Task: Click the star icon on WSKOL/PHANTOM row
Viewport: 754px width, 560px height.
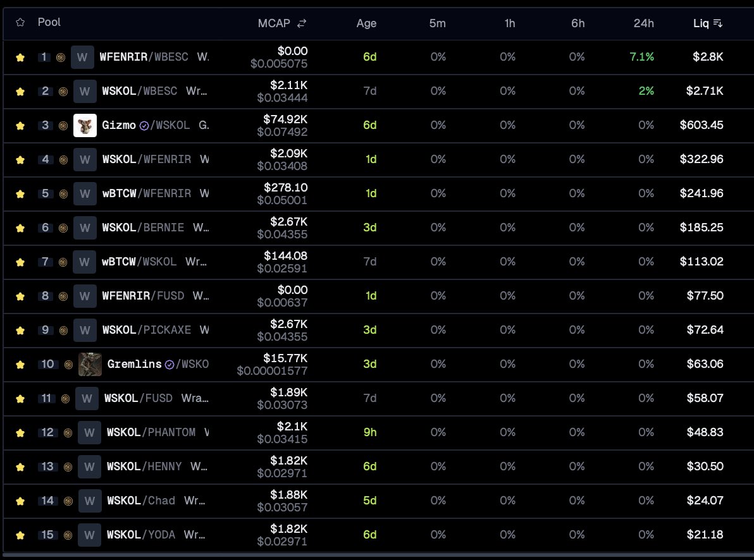Action: click(x=20, y=432)
